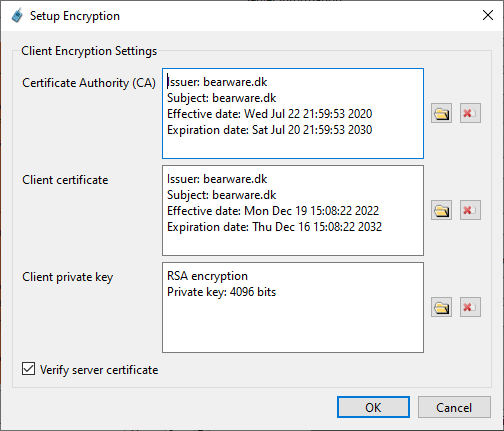This screenshot has height=431, width=504.
Task: Remove the Certificate Authority certificate
Action: [x=470, y=113]
